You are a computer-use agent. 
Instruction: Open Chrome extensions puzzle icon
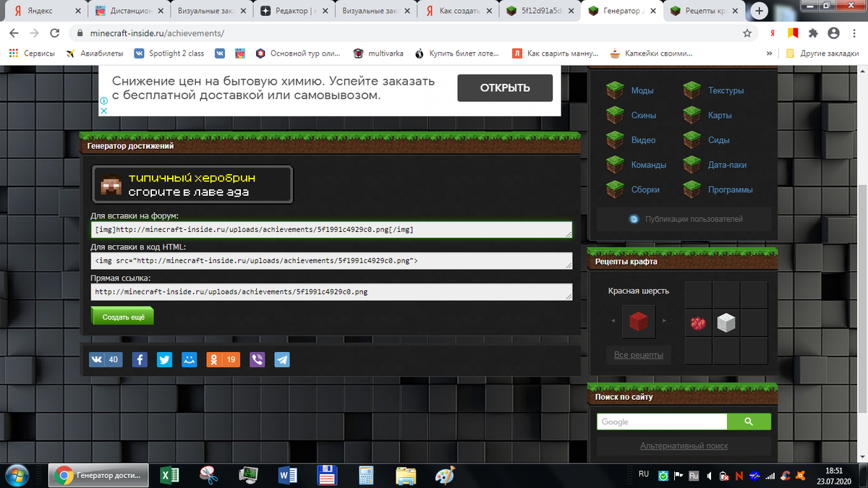coord(813,33)
